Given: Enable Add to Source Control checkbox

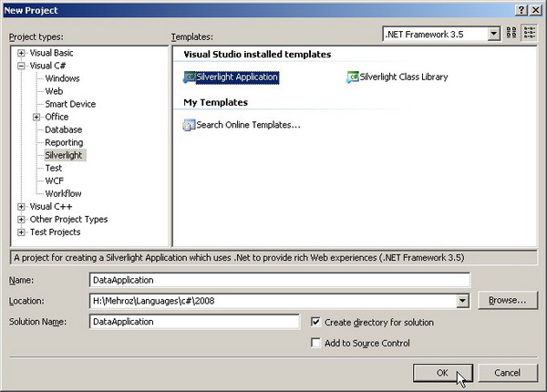Looking at the screenshot, I should [x=315, y=343].
